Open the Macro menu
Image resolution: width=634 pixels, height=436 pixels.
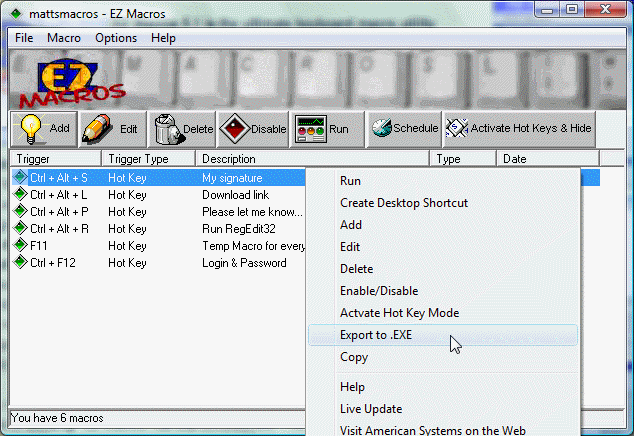click(x=64, y=38)
